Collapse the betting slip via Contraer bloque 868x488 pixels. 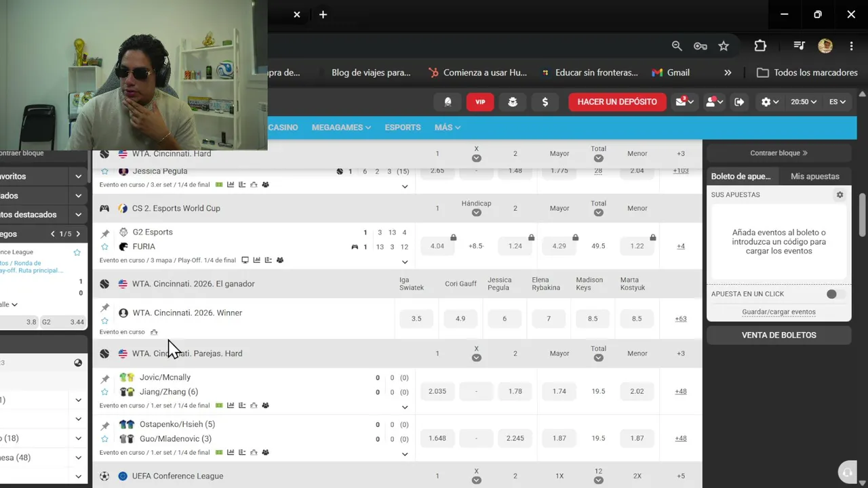coord(779,153)
